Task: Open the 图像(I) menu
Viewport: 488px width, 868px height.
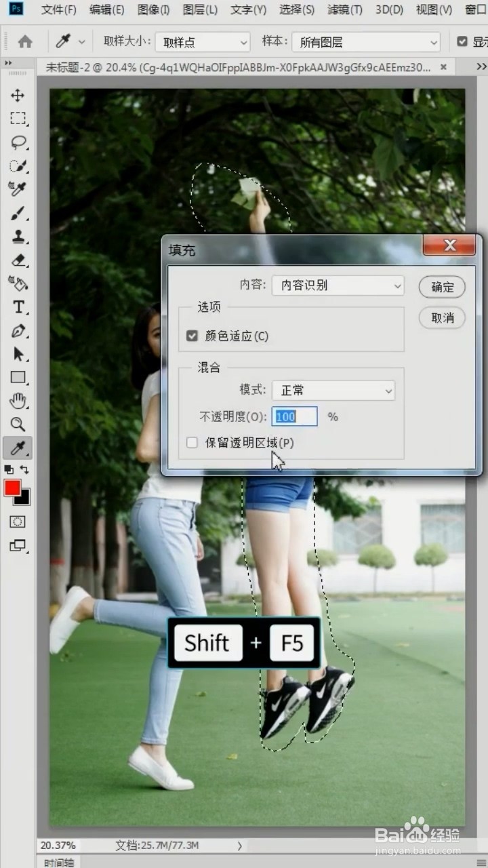Action: tap(153, 9)
